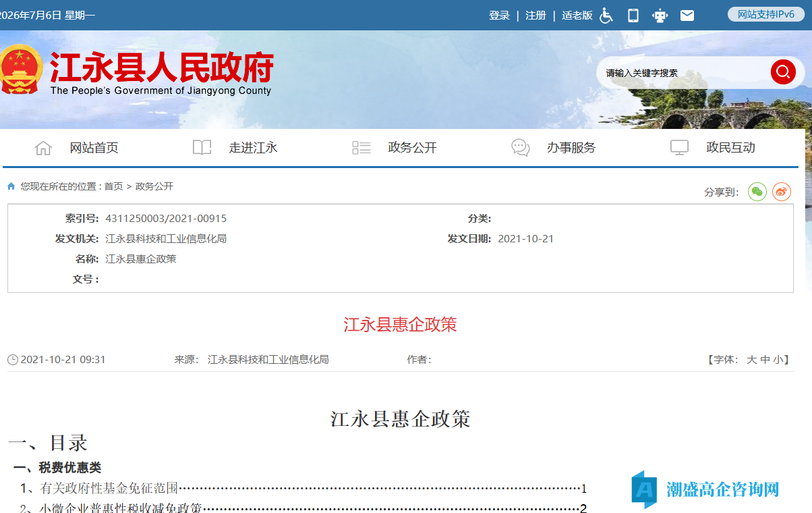Click TOC entry 有关政府性基金免征范围
Image resolution: width=812 pixels, height=513 pixels.
point(109,488)
